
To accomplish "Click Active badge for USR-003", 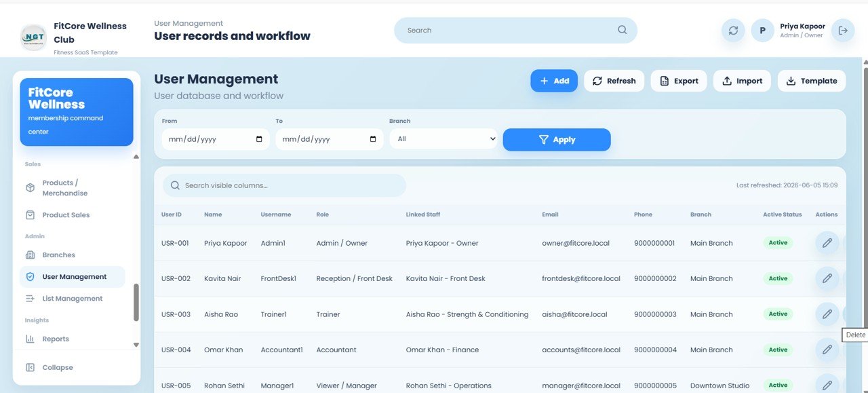I will (778, 314).
